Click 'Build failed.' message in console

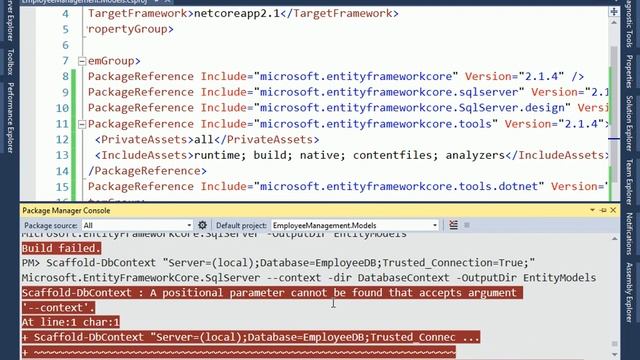(61, 248)
